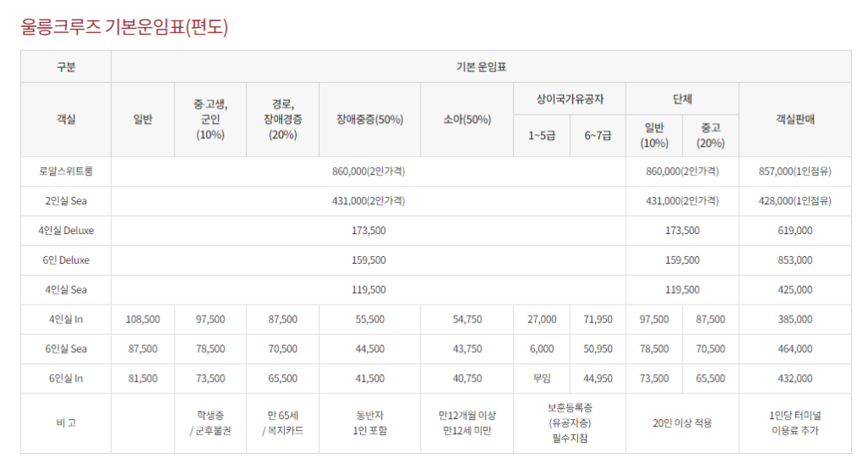Image resolution: width=868 pixels, height=464 pixels.
Task: Select the '40,750' child fare cell
Action: point(467,378)
